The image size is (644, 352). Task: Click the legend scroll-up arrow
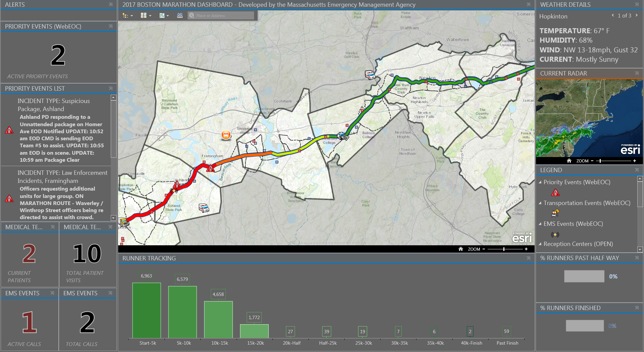click(x=640, y=179)
